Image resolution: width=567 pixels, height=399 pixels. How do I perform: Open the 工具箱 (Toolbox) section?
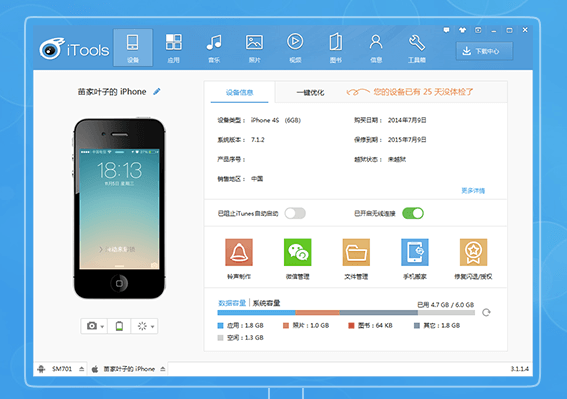417,48
